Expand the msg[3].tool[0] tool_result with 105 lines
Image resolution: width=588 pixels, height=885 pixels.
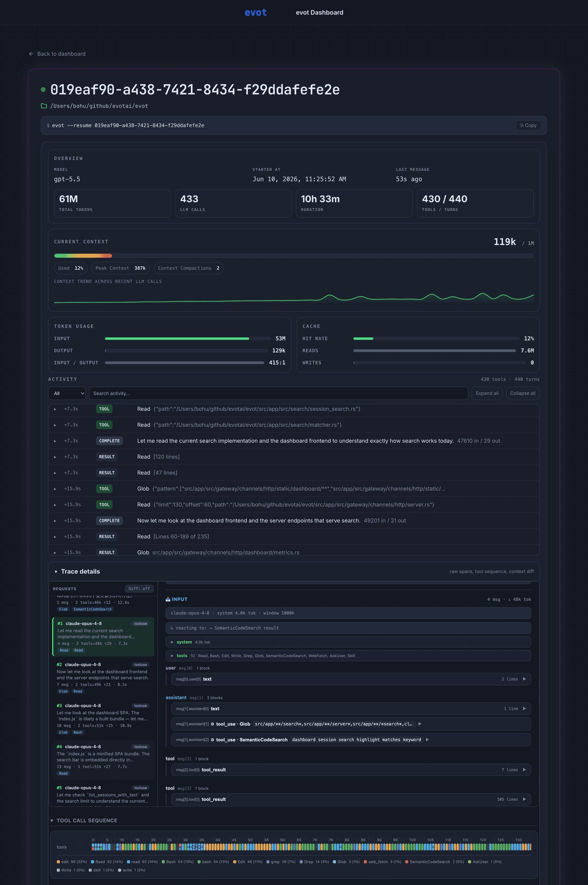tap(351, 800)
